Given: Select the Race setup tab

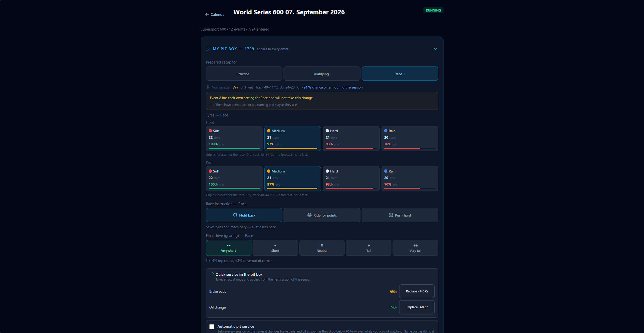Looking at the screenshot, I should point(400,74).
